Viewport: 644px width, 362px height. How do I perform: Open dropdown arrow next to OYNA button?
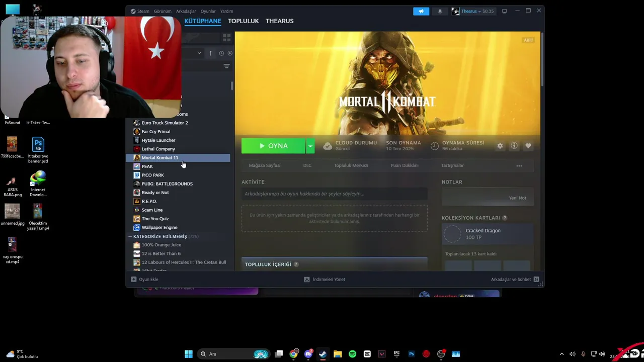click(310, 146)
